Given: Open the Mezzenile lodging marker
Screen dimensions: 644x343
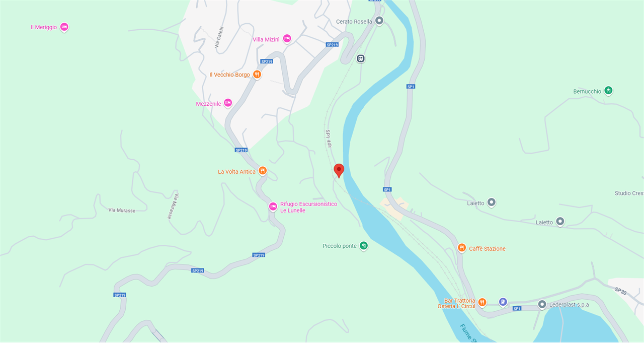Looking at the screenshot, I should point(227,103).
